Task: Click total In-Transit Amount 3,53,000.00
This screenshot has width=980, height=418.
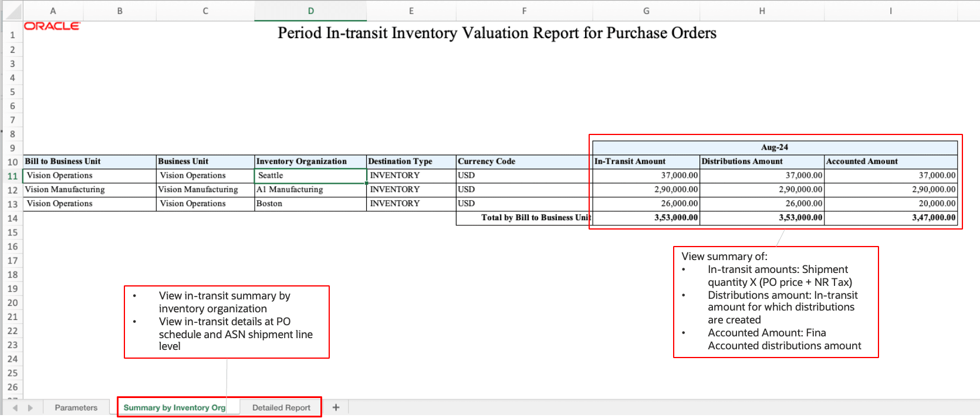Action: click(x=646, y=218)
